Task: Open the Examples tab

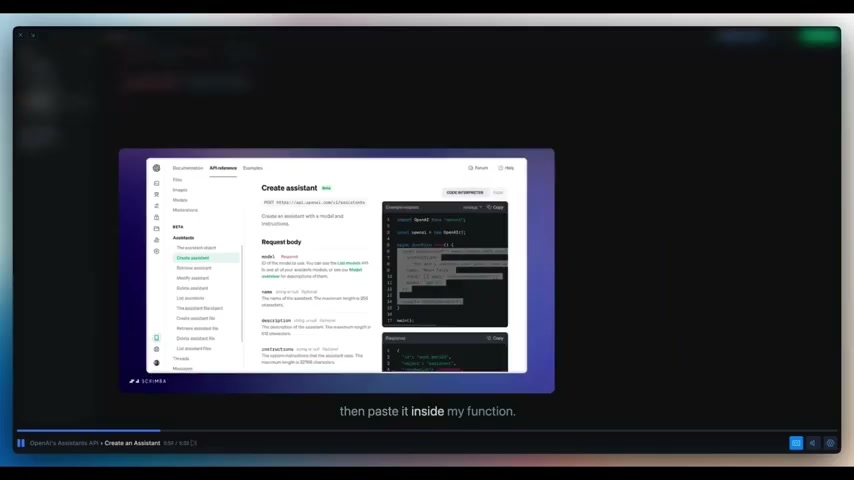Action: pyautogui.click(x=253, y=168)
